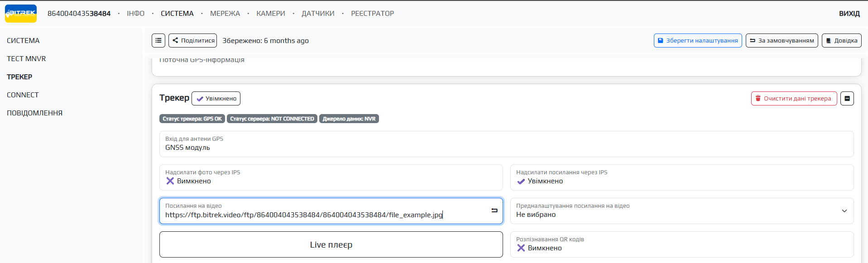Click the ВИХІД logout link
Screen dimensions: 868x263
click(x=849, y=14)
